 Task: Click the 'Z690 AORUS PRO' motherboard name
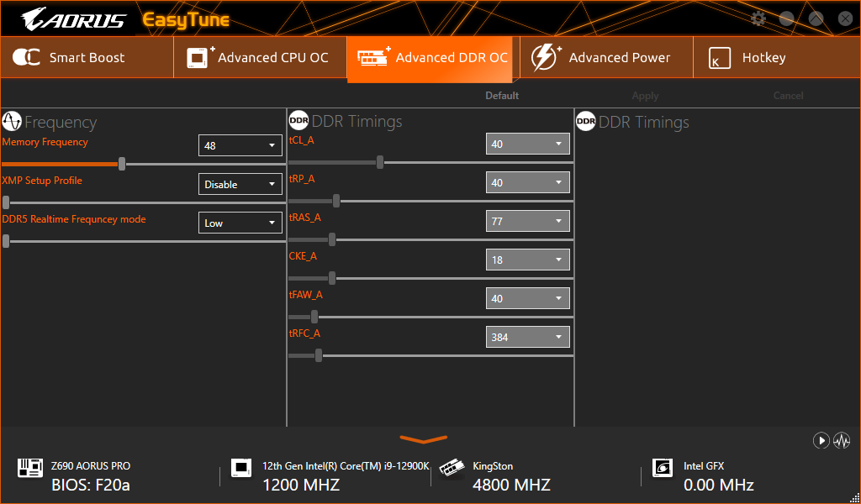click(91, 466)
